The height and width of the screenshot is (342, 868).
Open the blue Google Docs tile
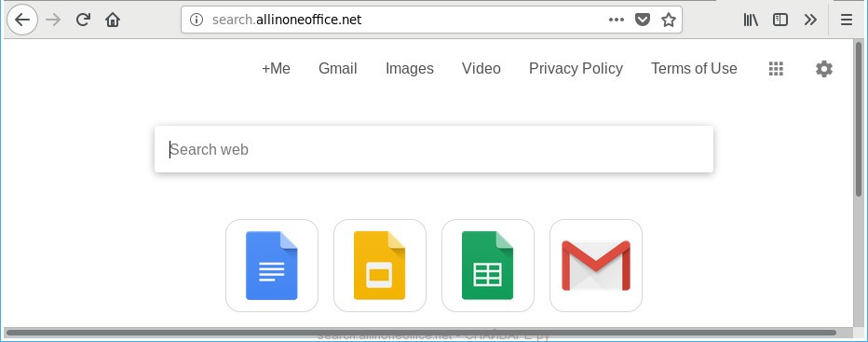coord(272,266)
